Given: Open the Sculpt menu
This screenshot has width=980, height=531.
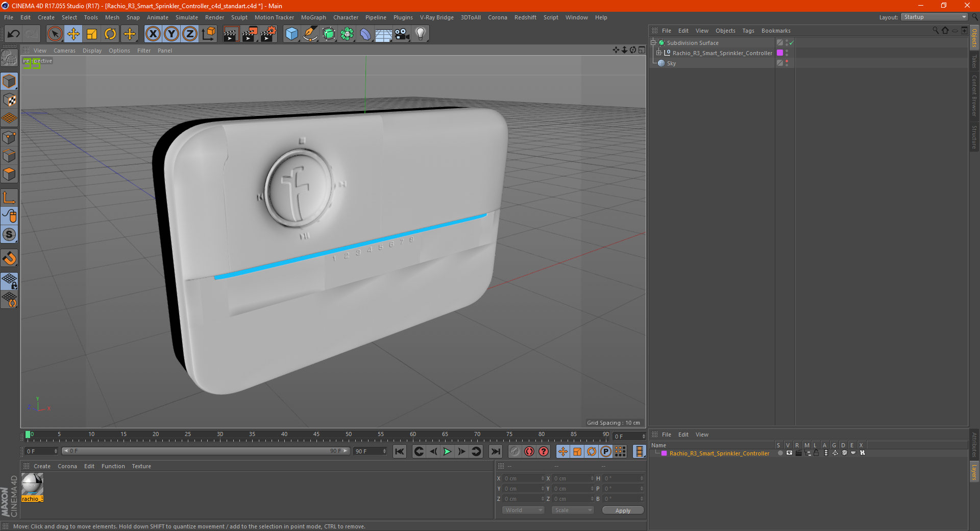Looking at the screenshot, I should point(239,17).
